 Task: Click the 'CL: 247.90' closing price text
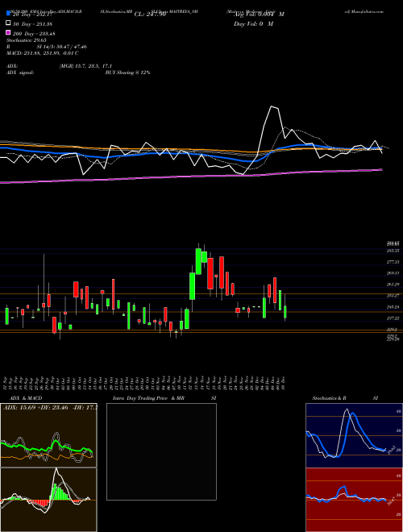click(150, 15)
